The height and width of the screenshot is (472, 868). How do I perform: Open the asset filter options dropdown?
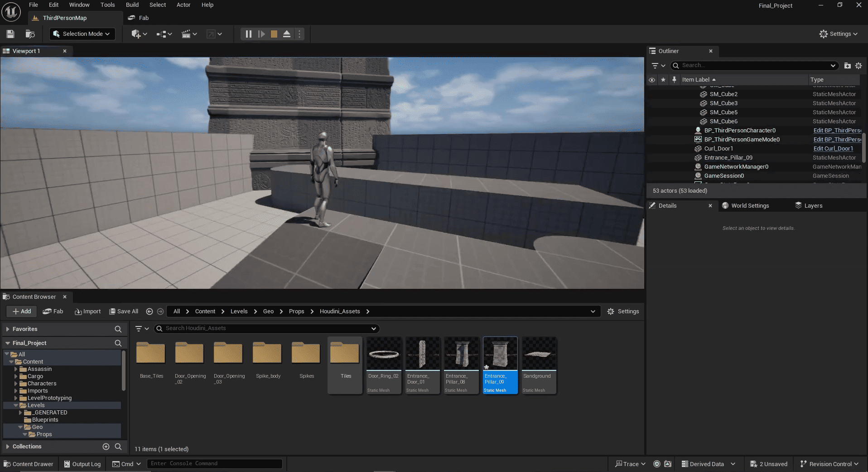point(142,329)
